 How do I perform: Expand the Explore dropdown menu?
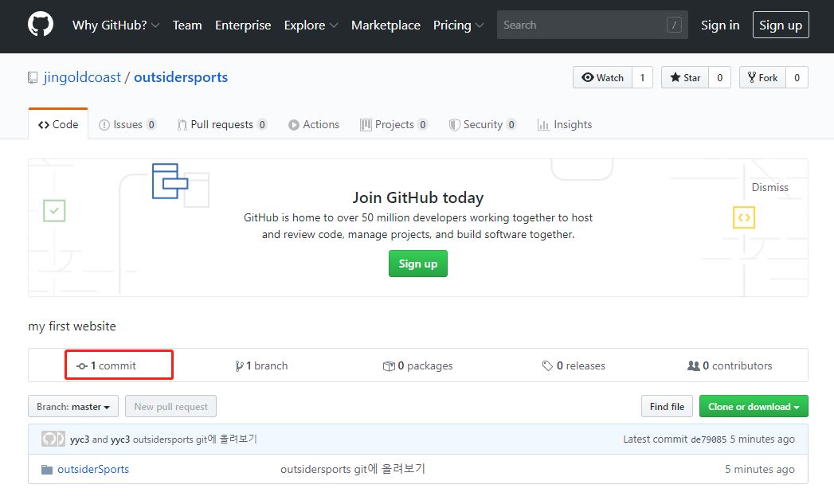tap(311, 25)
